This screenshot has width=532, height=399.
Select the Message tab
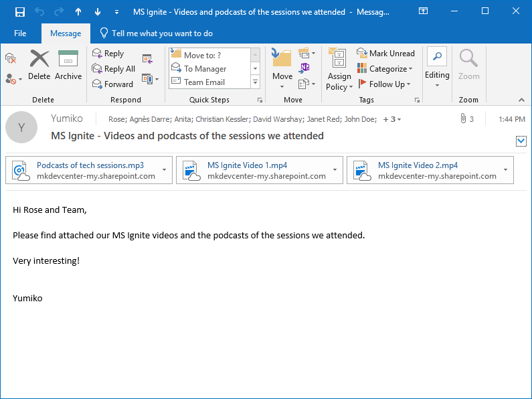(66, 33)
